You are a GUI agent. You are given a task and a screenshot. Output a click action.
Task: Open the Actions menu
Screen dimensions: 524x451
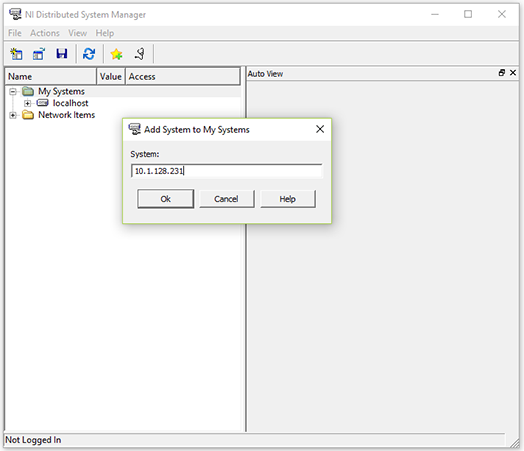(x=45, y=33)
